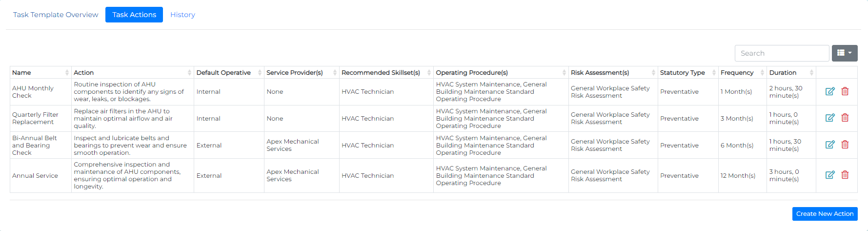Edit the Quarterly Filter Replacement row
868x231 pixels.
coord(829,118)
